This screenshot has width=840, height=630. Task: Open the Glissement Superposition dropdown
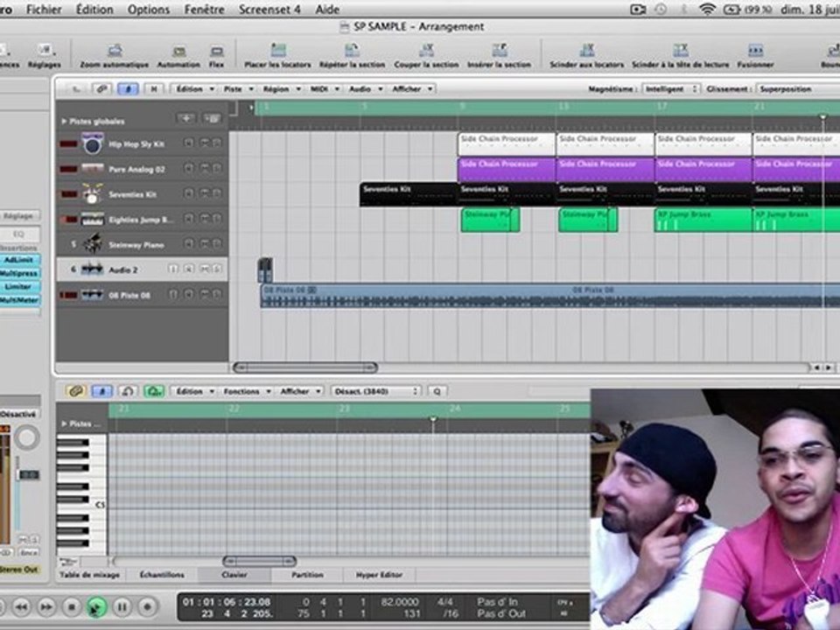point(798,89)
